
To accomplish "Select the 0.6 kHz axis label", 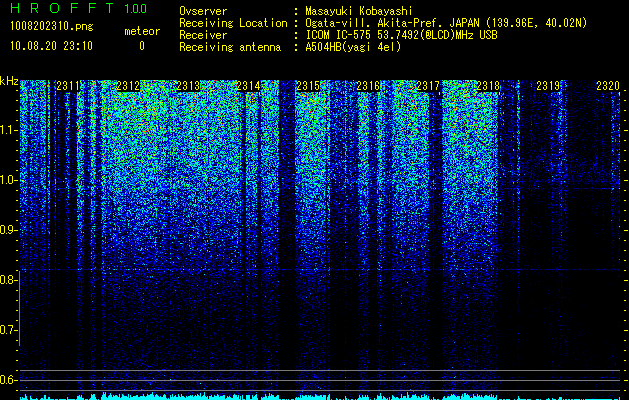I will pyautogui.click(x=8, y=380).
